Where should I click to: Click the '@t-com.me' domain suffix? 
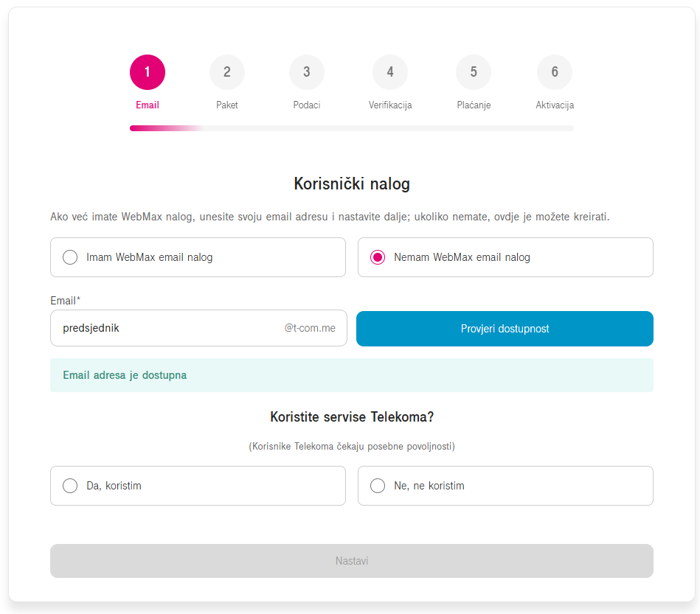[x=310, y=328]
